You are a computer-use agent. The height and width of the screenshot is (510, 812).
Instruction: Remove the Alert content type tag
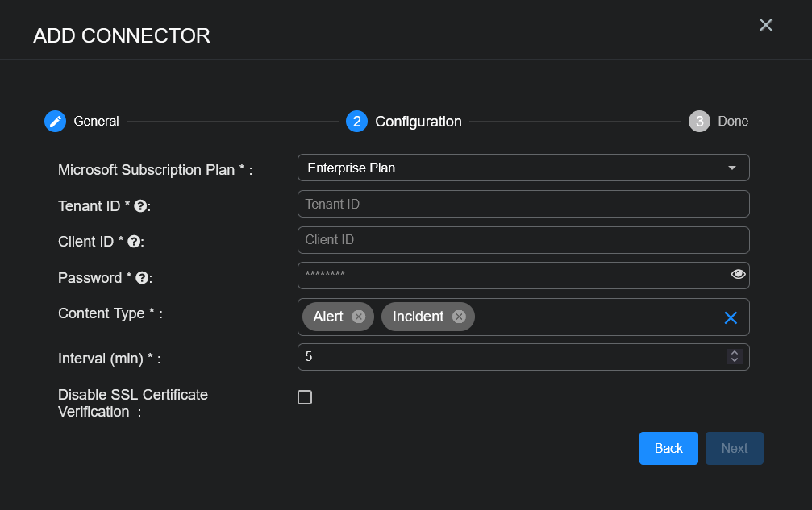click(358, 317)
